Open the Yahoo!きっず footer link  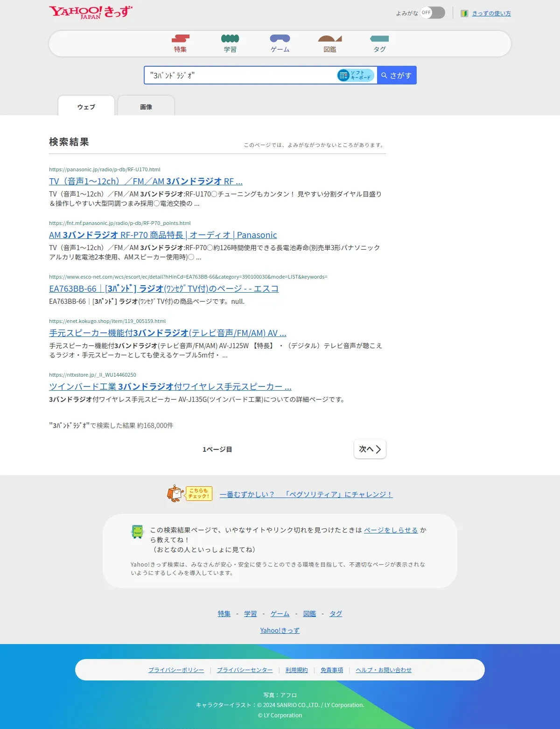[x=280, y=631]
